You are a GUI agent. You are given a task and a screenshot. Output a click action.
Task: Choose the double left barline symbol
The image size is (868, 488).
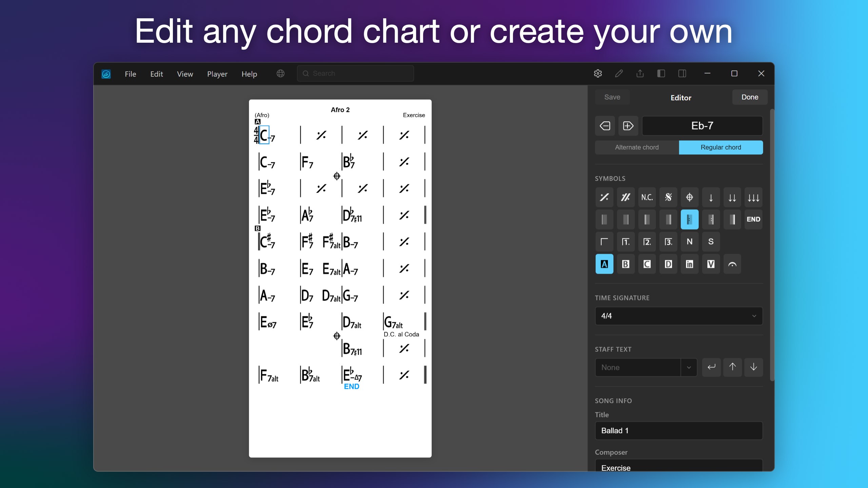647,220
